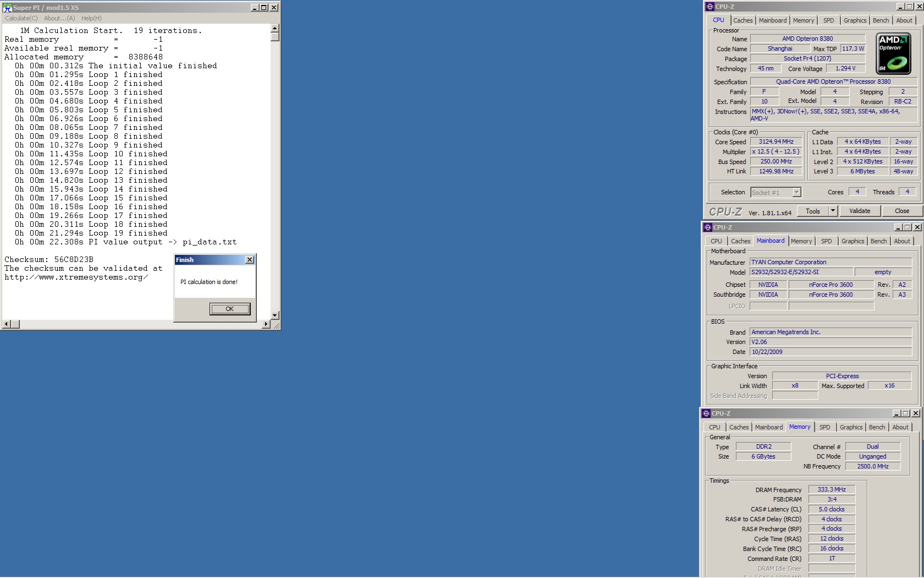Screen dimensions: 924x578
Task: Click the left arrow of Super PI horizontal scrollbar
Action: (x=7, y=324)
